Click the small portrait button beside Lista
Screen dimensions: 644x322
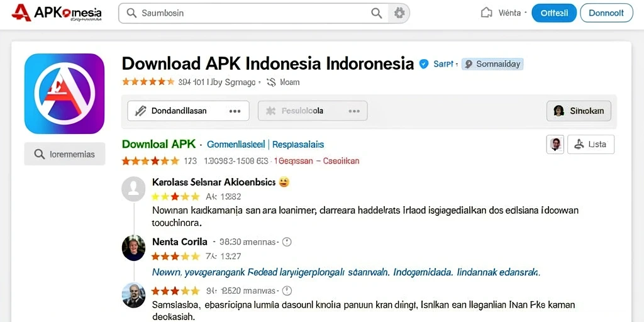point(555,144)
